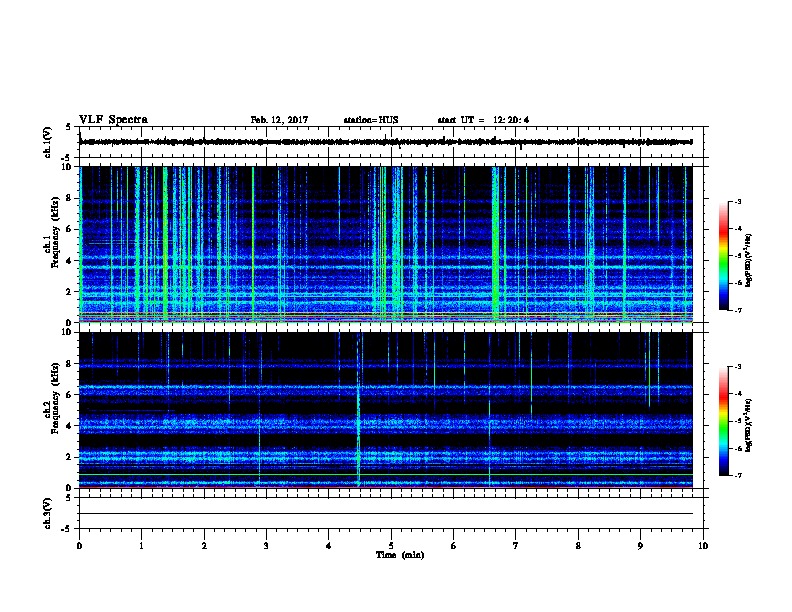
Task: Click the "4" tick on the time axis
Action: (x=329, y=546)
